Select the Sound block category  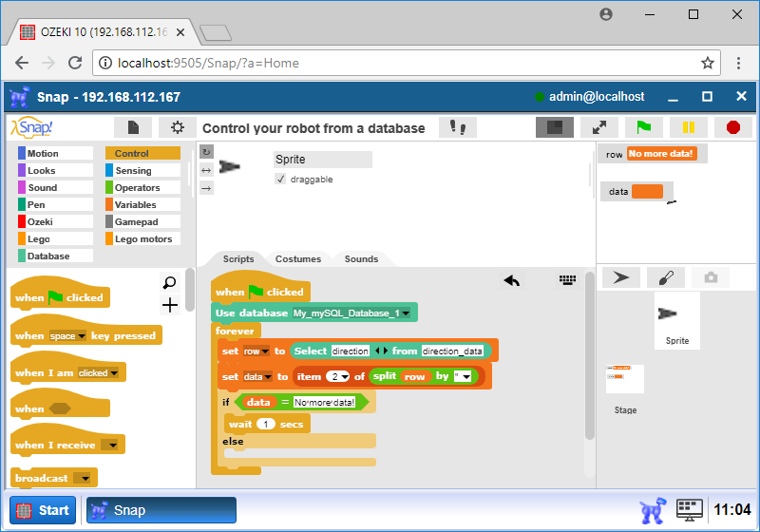pyautogui.click(x=55, y=187)
